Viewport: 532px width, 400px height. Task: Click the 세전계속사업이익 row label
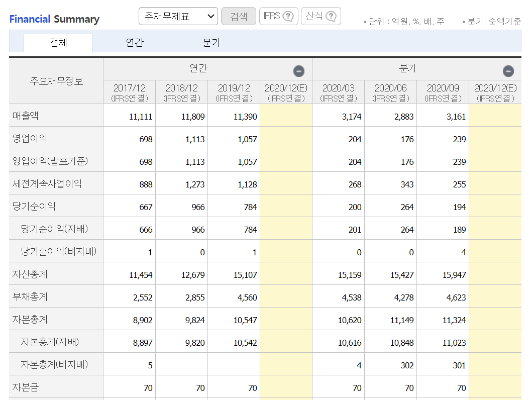click(x=47, y=183)
